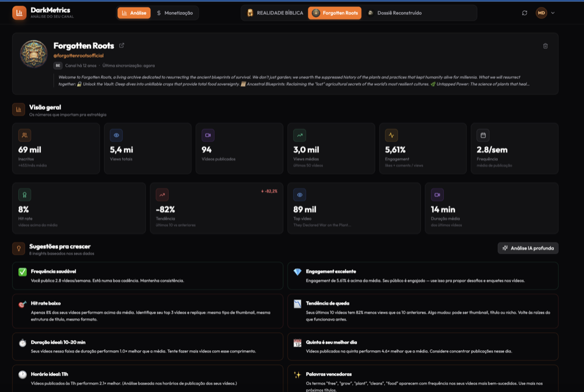Click the calendar icon on 2.8/sem card
Image resolution: width=584 pixels, height=392 pixels.
point(483,135)
